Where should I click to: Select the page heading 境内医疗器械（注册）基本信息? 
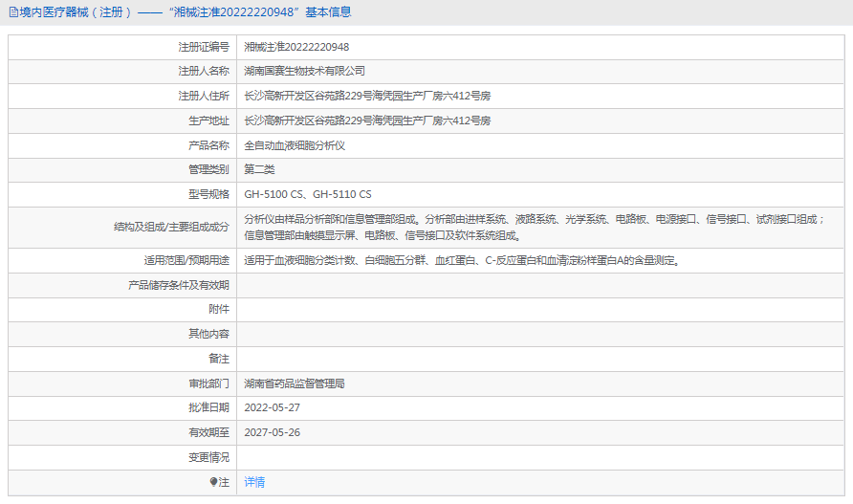[185, 12]
